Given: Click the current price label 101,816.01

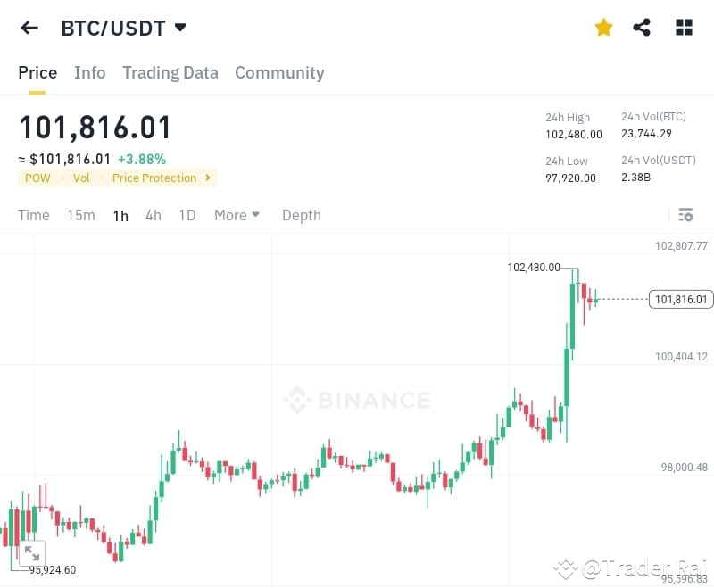Looking at the screenshot, I should click(x=681, y=299).
